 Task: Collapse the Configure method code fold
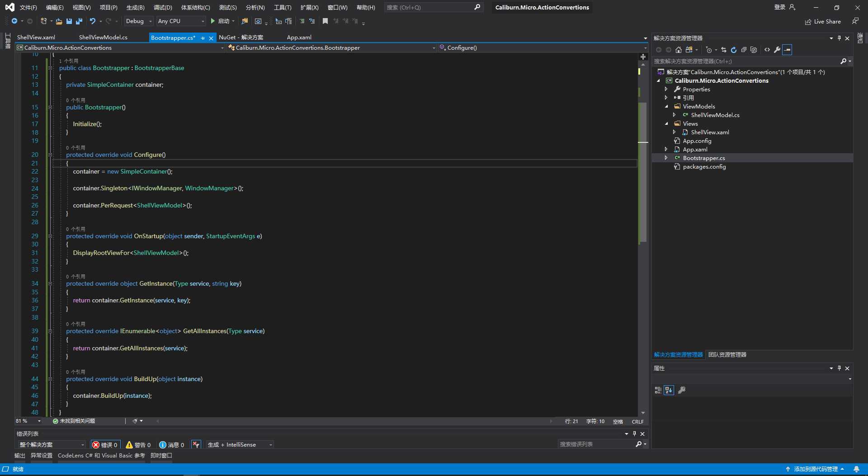point(50,155)
